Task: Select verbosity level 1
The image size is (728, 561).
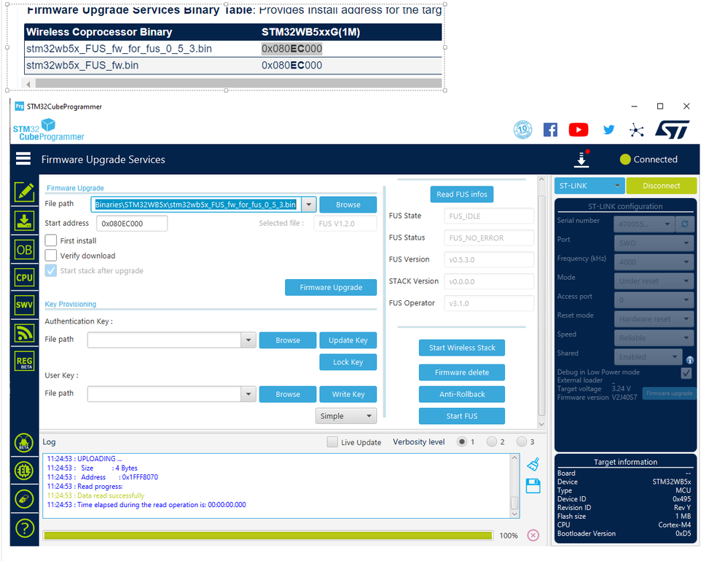Action: click(x=461, y=442)
